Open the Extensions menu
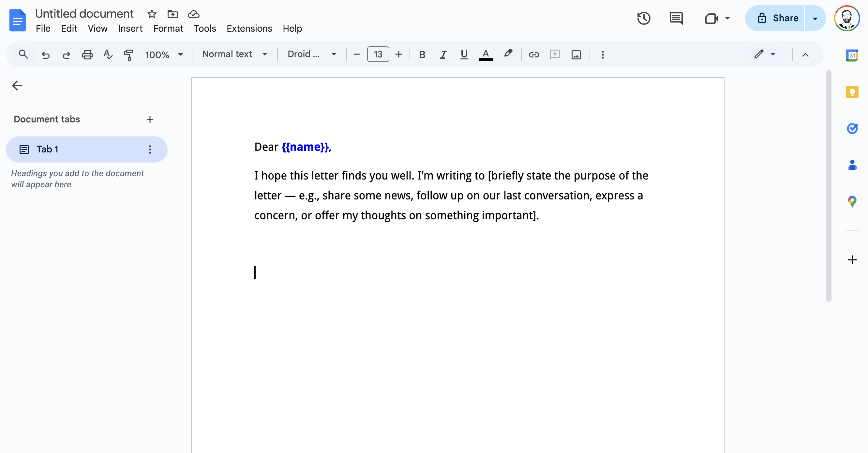868x453 pixels. 249,28
